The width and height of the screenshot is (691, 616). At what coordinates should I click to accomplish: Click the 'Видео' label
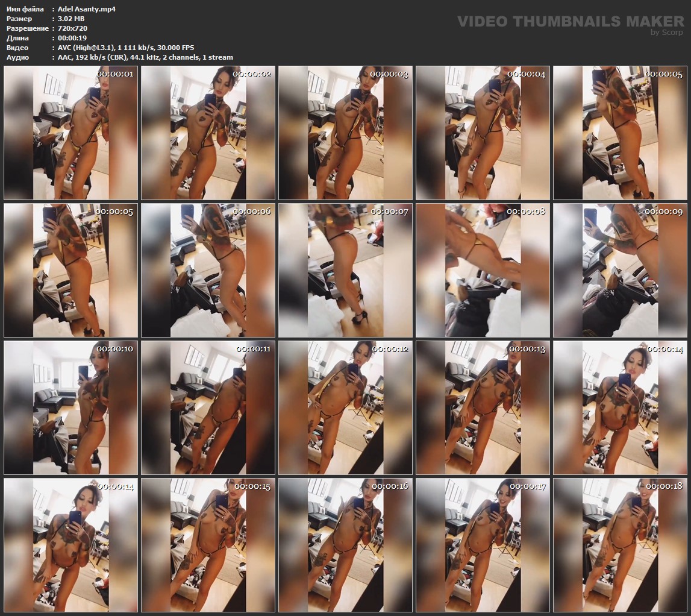[x=17, y=48]
